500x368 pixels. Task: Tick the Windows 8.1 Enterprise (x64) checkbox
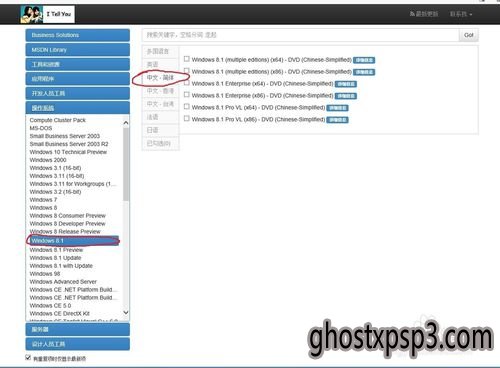187,83
